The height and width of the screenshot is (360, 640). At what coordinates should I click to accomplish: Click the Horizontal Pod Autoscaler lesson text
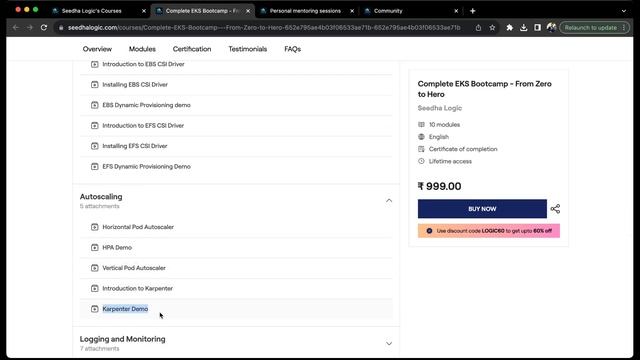(138, 227)
